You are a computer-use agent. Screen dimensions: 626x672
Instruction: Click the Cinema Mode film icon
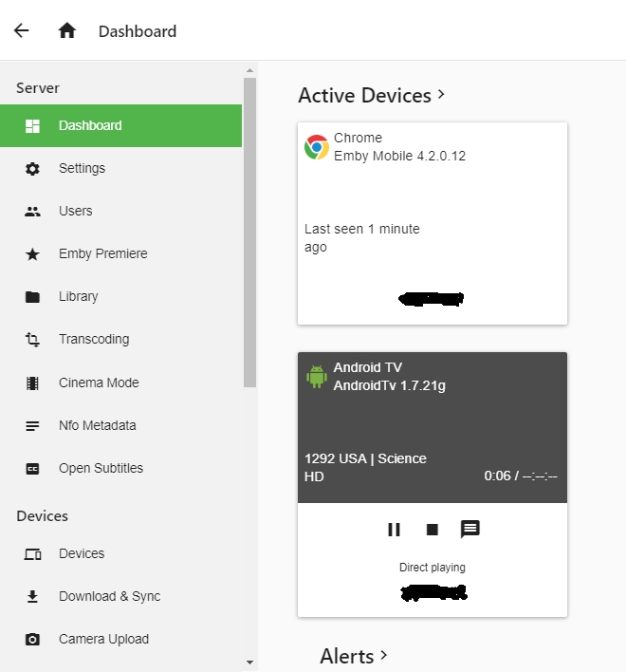tap(32, 383)
